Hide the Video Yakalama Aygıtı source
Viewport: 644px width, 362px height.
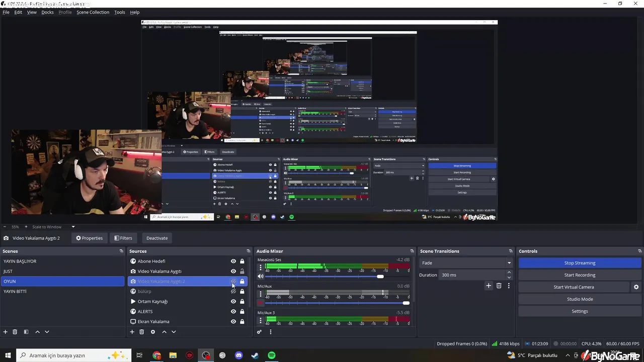pos(233,271)
